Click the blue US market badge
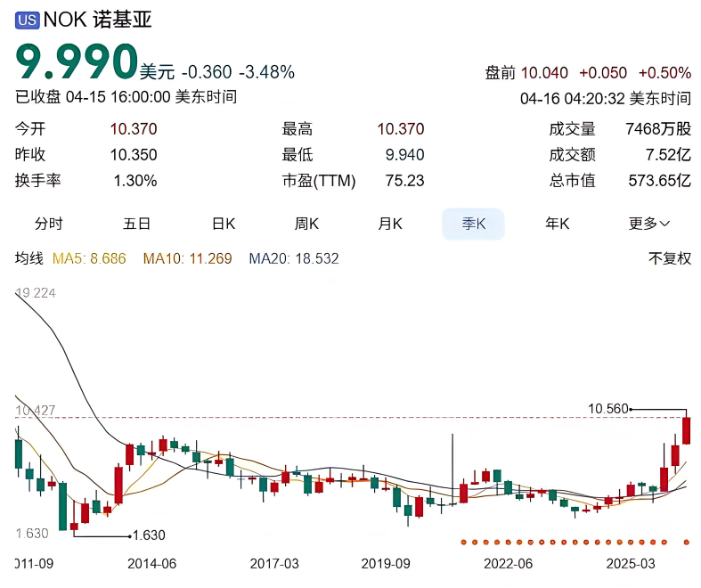This screenshot has height=588, width=701. pos(28,20)
